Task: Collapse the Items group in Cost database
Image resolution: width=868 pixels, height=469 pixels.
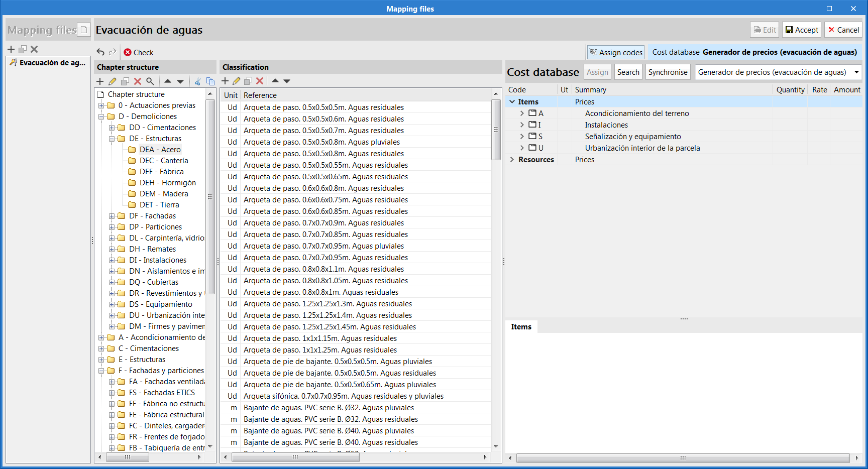Action: tap(512, 101)
